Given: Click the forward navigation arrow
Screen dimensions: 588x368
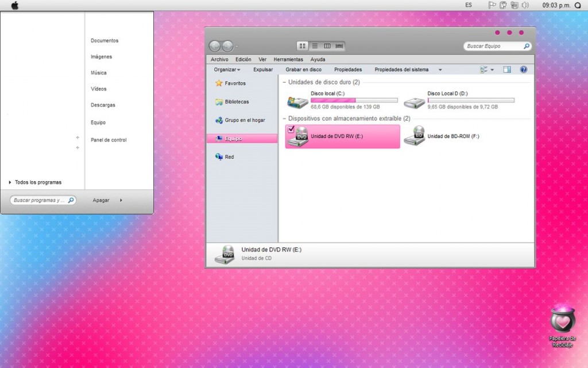Looking at the screenshot, I should 226,45.
